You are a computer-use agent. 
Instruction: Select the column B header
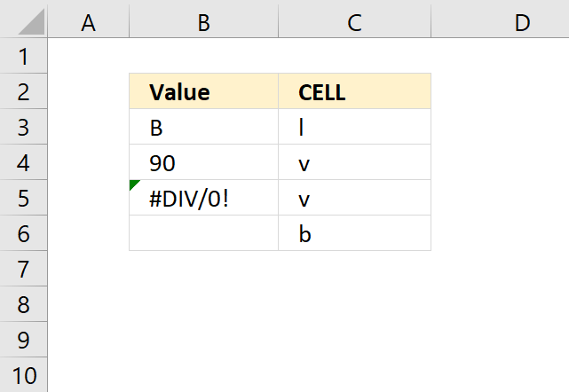(203, 21)
